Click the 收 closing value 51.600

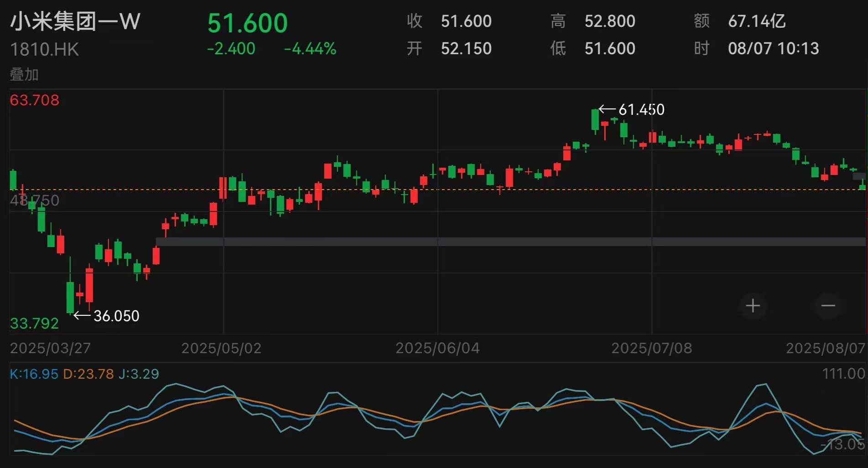tap(466, 21)
